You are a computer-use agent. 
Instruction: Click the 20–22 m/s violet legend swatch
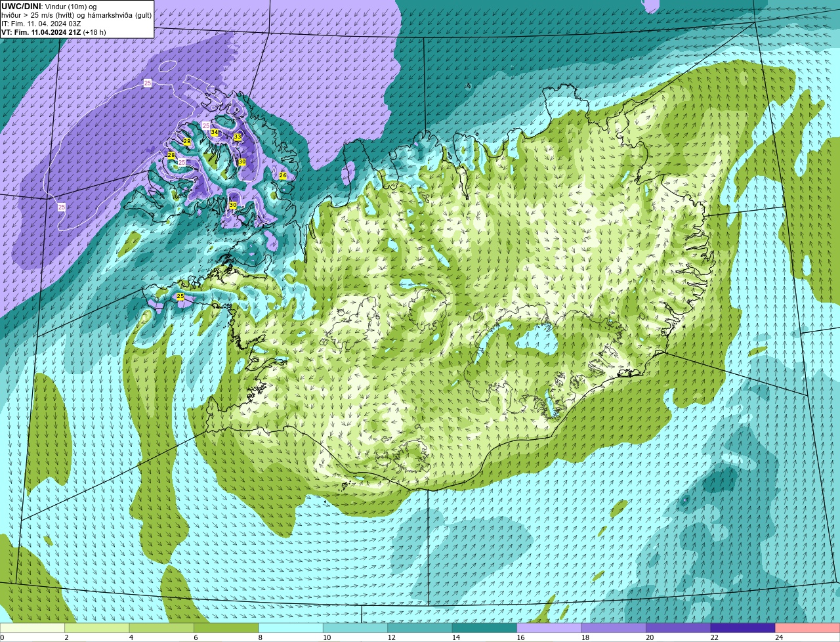[680, 628]
